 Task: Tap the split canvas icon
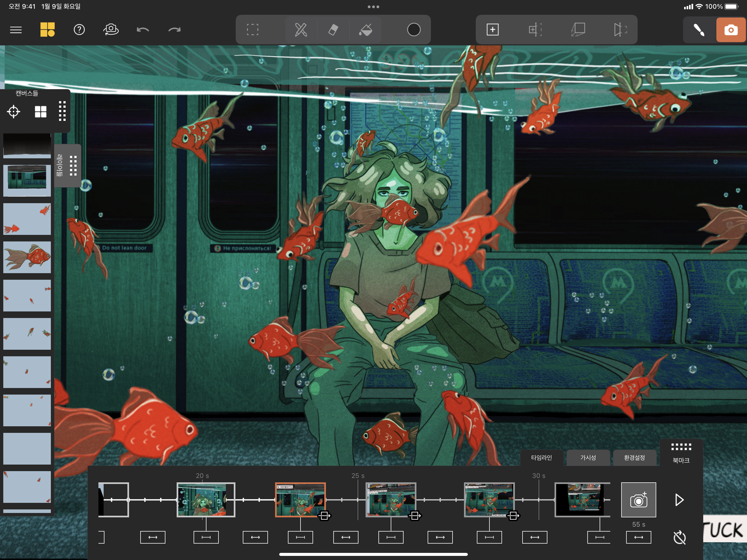(535, 30)
